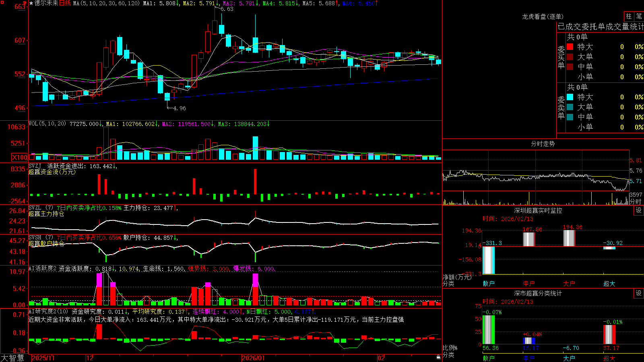Click the 5.81 price on intraday chart axis

pyautogui.click(x=636, y=160)
